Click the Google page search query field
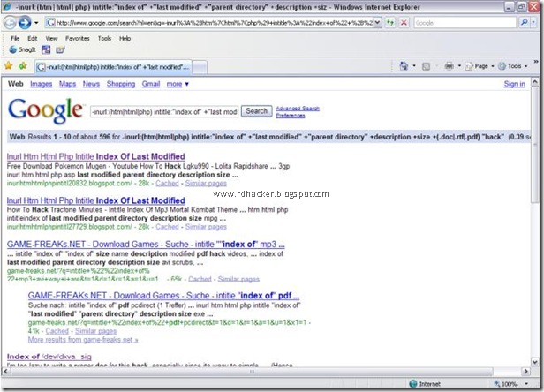 164,112
